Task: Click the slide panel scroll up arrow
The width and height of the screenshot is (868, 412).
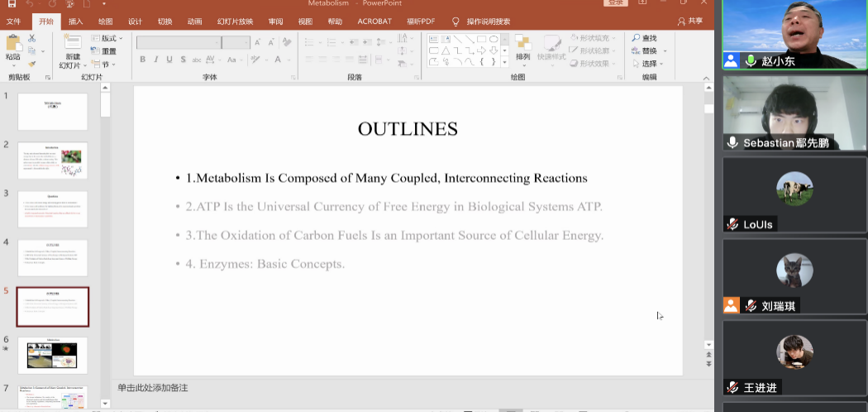Action: pyautogui.click(x=105, y=88)
